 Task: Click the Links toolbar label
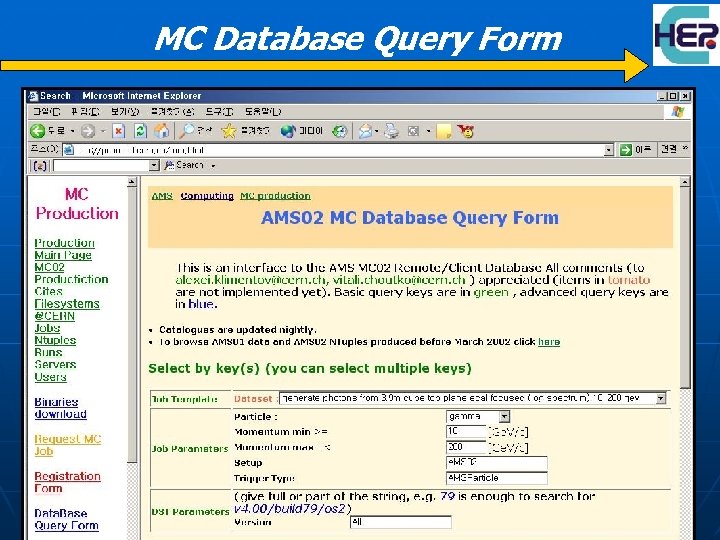point(669,149)
